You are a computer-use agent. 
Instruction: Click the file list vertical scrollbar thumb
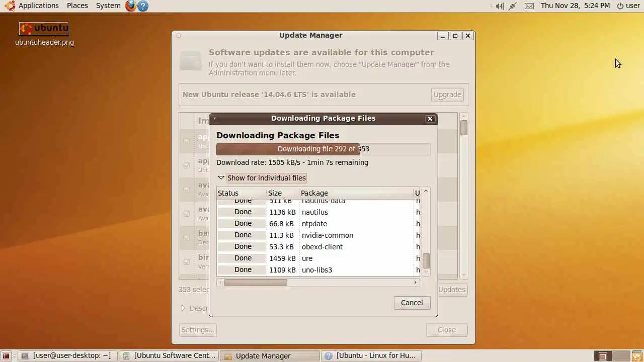(x=426, y=261)
